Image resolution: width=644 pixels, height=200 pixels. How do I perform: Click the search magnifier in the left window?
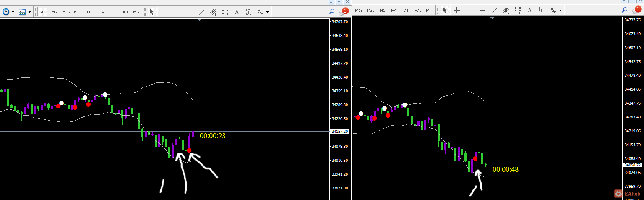click(x=331, y=11)
